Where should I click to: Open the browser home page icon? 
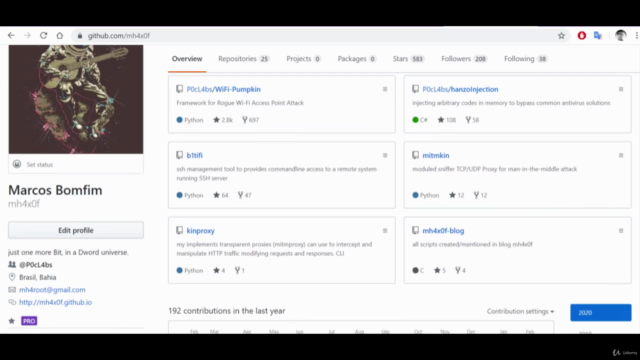(60, 36)
